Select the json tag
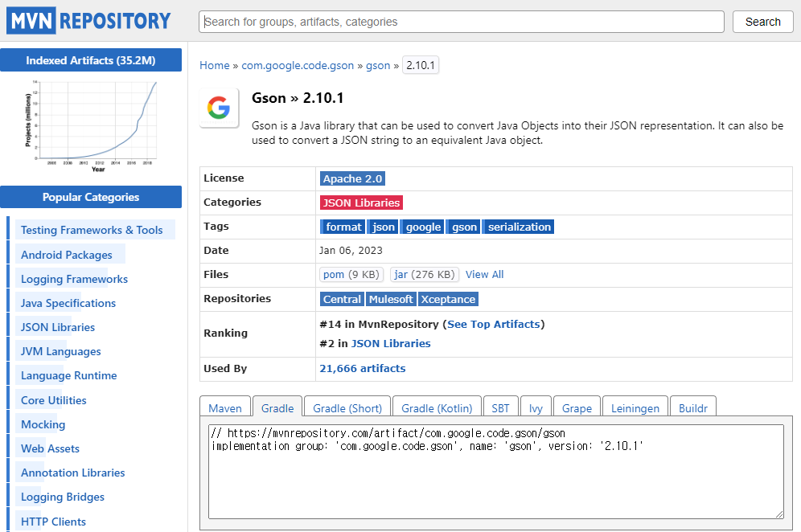The image size is (801, 532). click(383, 227)
